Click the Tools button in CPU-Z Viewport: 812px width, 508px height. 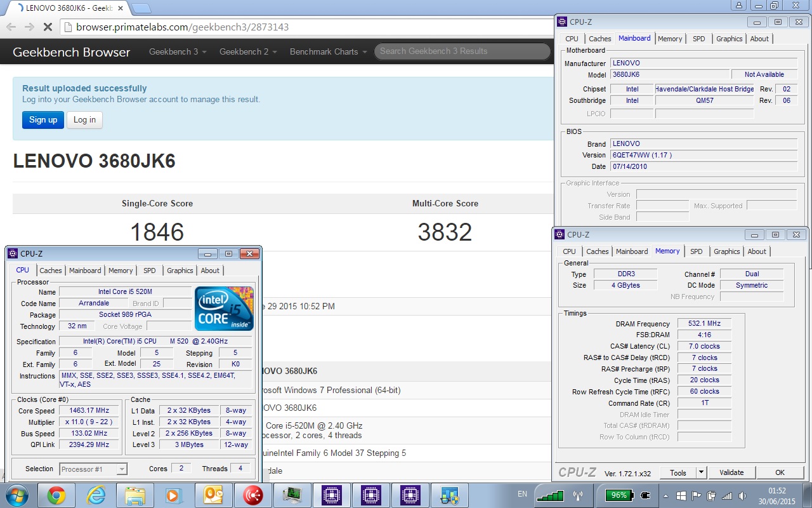point(678,472)
